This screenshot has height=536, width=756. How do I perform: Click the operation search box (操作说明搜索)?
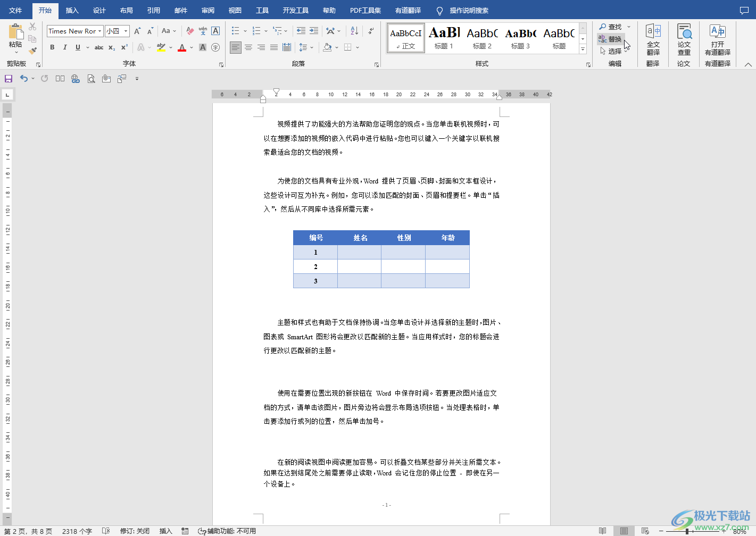[469, 10]
